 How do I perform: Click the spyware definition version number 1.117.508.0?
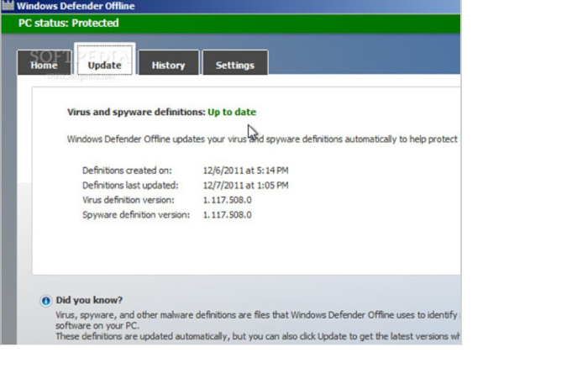pos(228,215)
